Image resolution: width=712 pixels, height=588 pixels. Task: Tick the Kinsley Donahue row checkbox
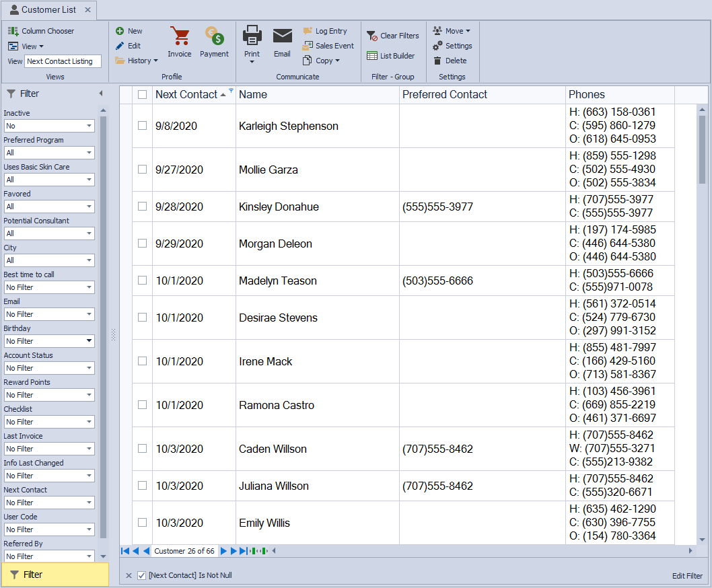(x=142, y=207)
